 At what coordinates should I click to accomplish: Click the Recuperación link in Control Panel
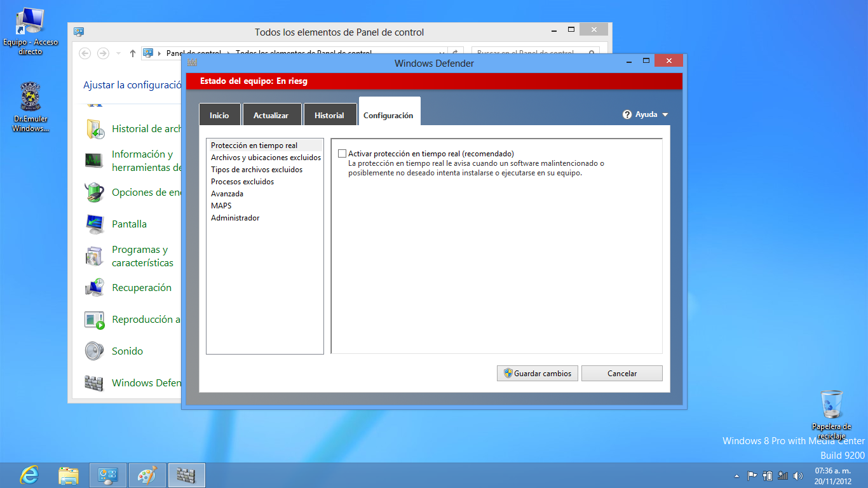(142, 288)
